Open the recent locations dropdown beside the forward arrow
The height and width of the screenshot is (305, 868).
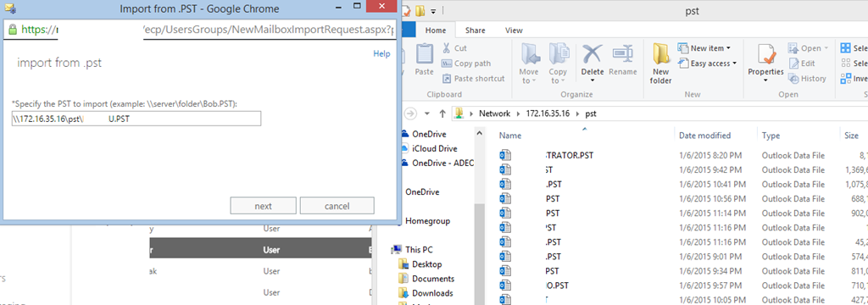point(427,114)
